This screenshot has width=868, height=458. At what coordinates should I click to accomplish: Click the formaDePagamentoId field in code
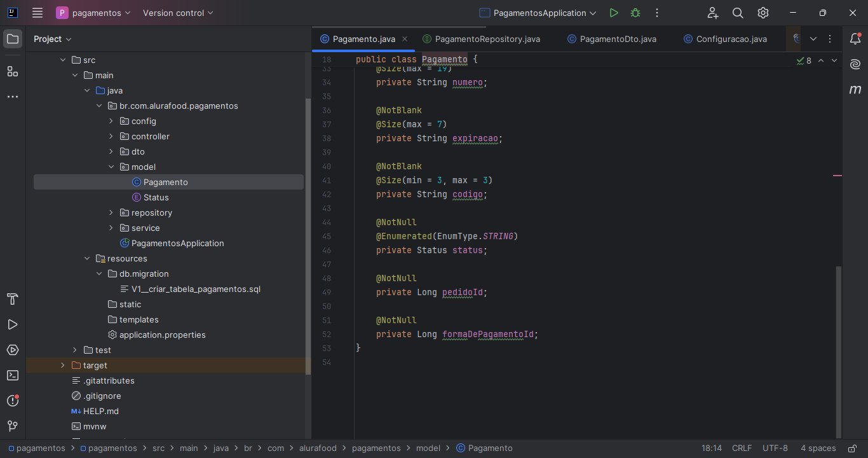[x=488, y=334]
